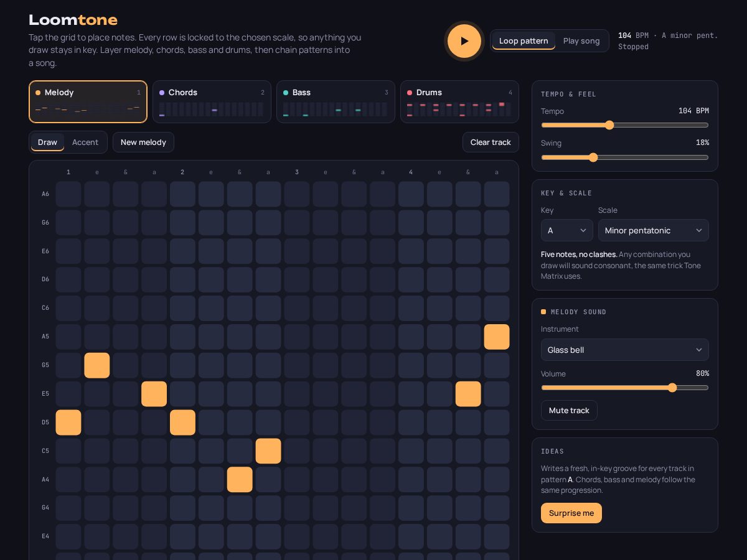This screenshot has width=747, height=560.
Task: Generate a New melody
Action: pyautogui.click(x=143, y=142)
